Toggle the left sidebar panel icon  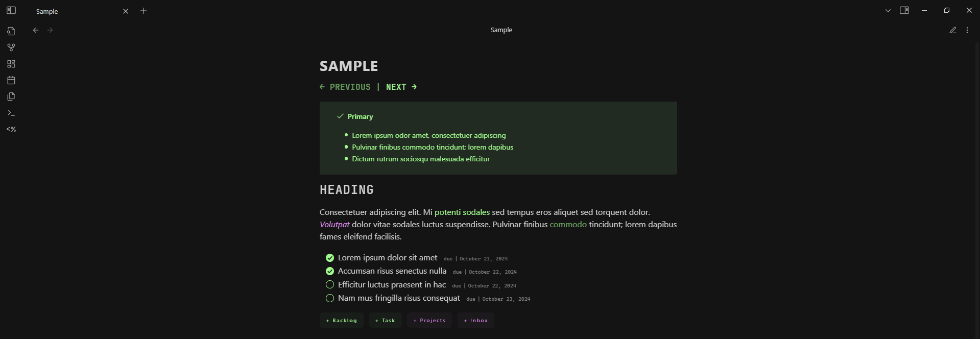click(11, 10)
